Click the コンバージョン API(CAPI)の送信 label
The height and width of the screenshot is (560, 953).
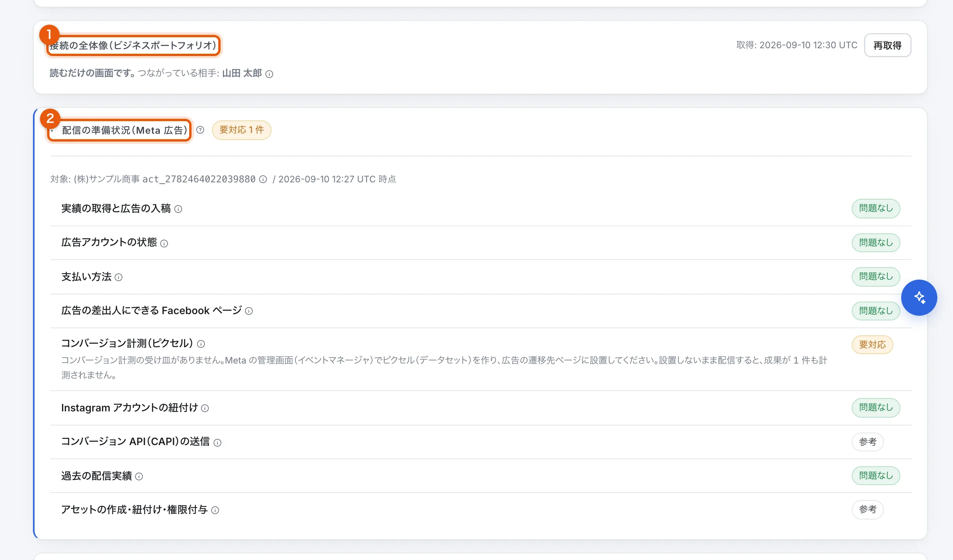[135, 442]
